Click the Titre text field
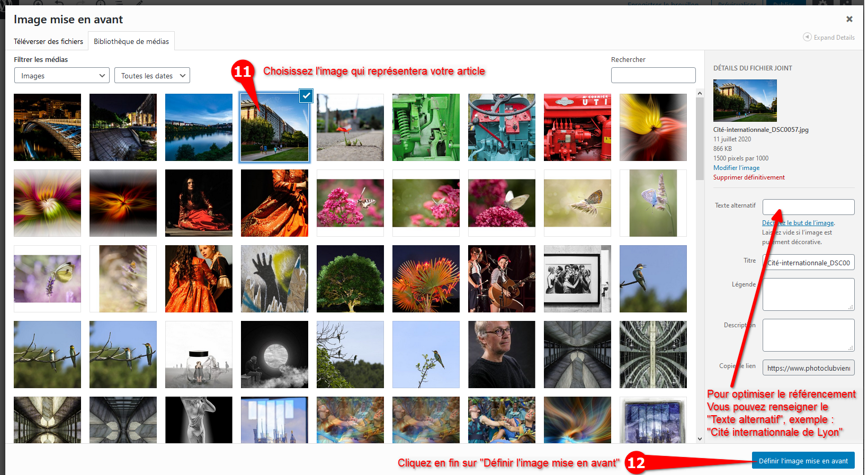 click(808, 263)
